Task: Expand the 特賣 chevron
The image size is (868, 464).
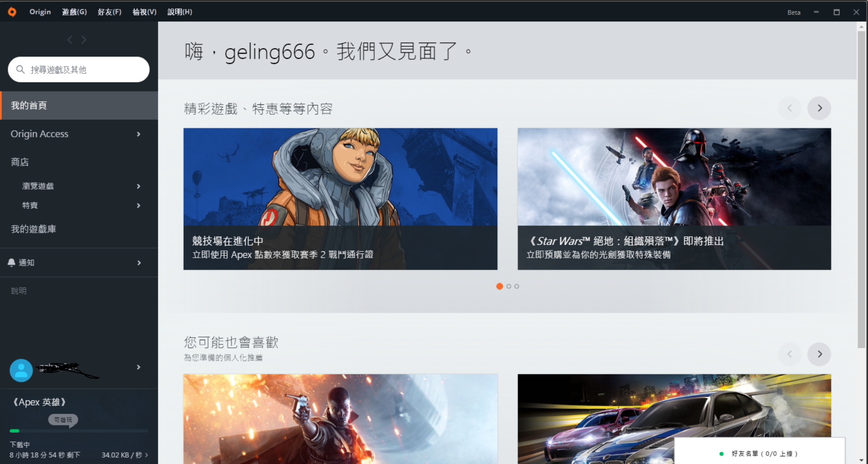Action: click(139, 205)
